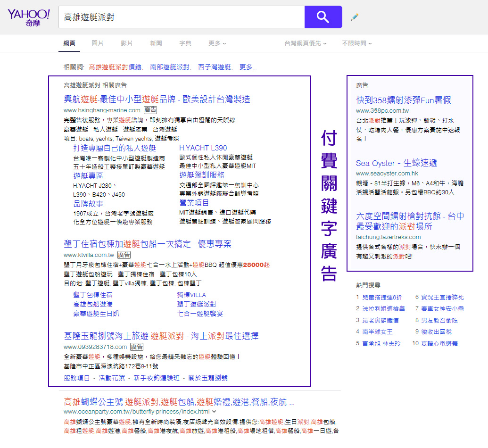Open sitelink 高雄包船遊港

click(x=93, y=304)
